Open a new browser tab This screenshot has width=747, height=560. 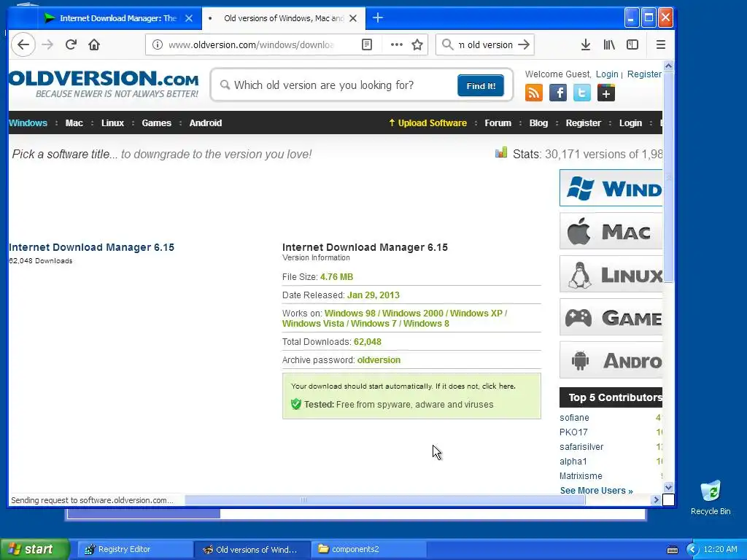[x=378, y=18]
